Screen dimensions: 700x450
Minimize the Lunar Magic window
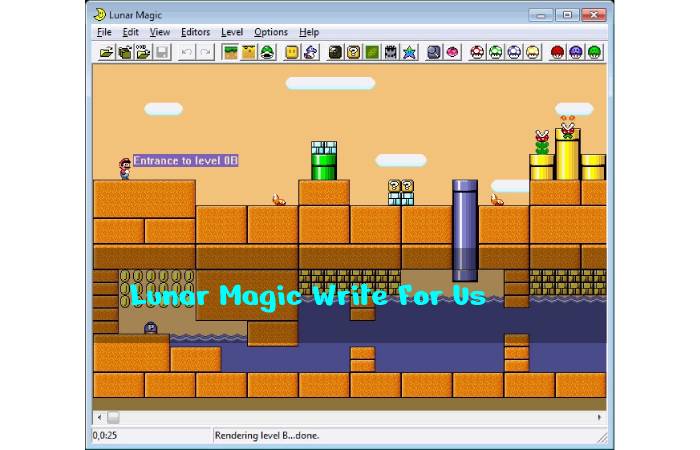coord(541,15)
